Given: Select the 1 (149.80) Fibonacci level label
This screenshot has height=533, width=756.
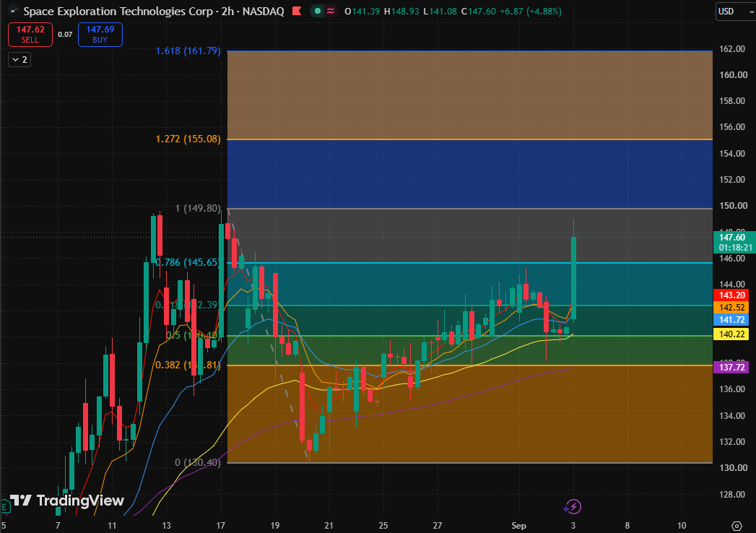Looking at the screenshot, I should [198, 209].
